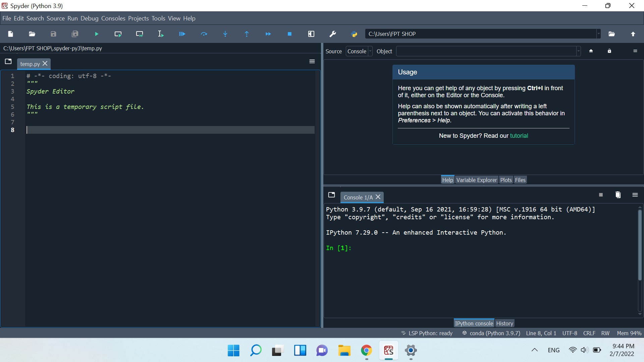
Task: Open editor pane options hamburger menu
Action: click(312, 61)
